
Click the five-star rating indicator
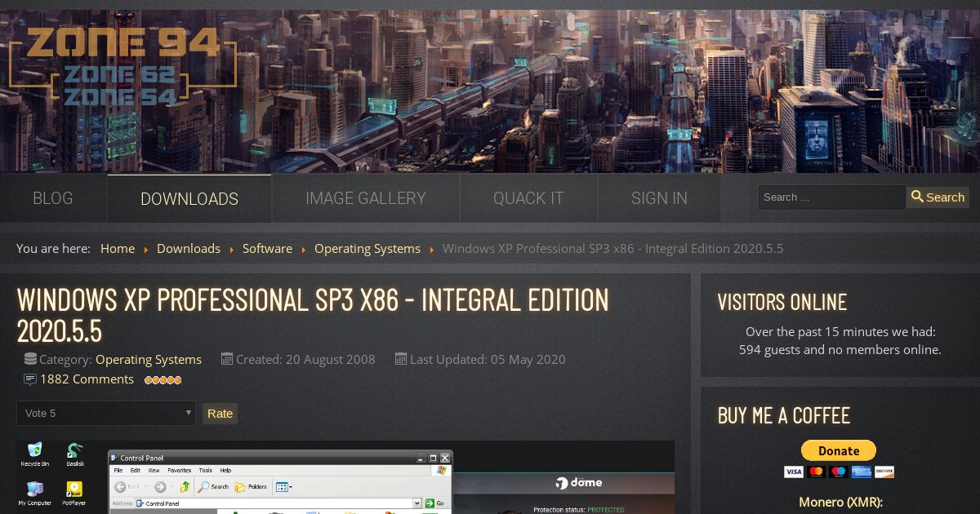pyautogui.click(x=163, y=380)
